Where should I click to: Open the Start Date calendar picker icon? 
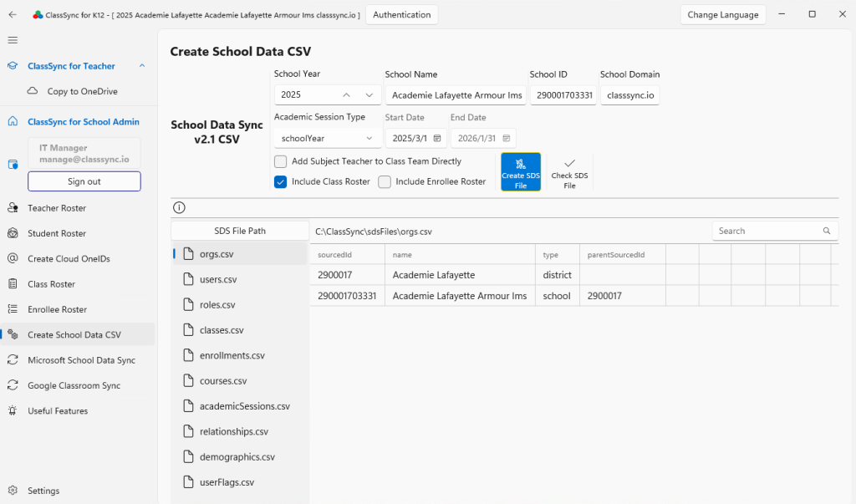[x=437, y=138]
